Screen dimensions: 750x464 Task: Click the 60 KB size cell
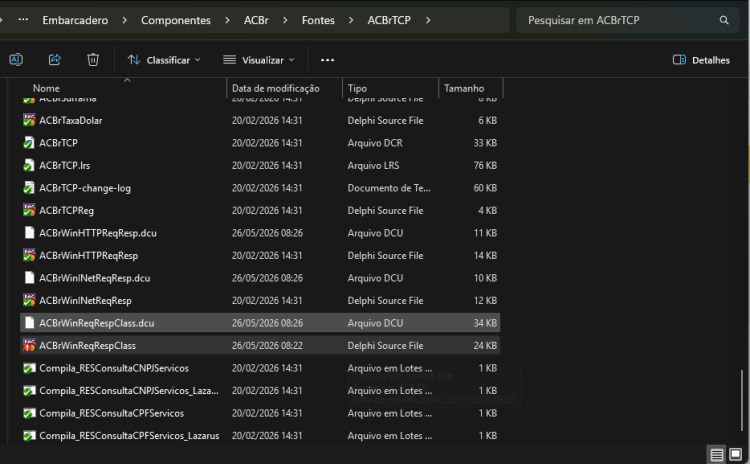coord(485,188)
